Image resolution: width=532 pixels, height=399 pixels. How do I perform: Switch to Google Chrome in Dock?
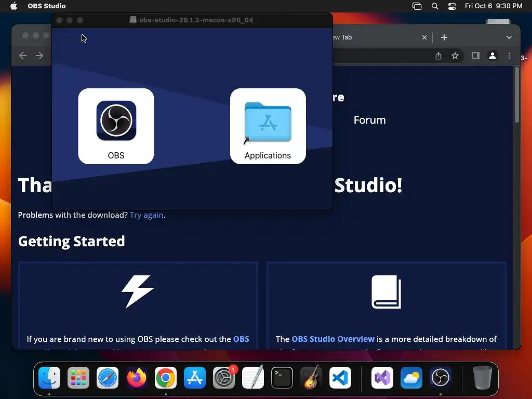[x=166, y=377]
